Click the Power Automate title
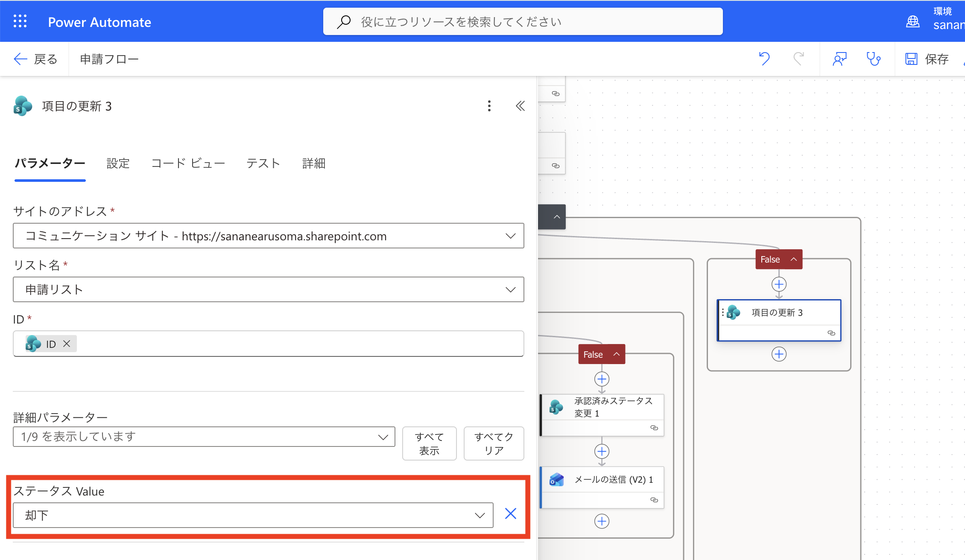965x560 pixels. tap(99, 22)
